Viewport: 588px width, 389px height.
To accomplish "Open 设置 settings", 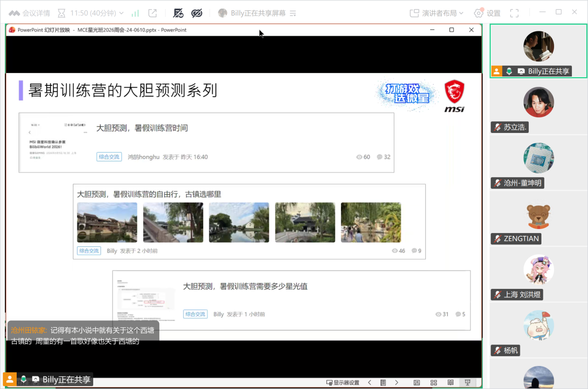I will 487,13.
